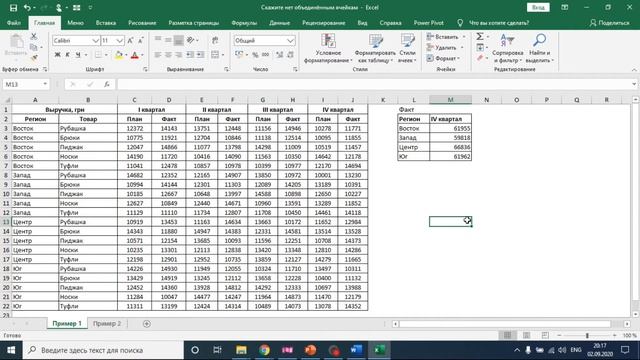The width and height of the screenshot is (640, 360).
Task: Apply comma (000) number style
Action: (x=265, y=54)
